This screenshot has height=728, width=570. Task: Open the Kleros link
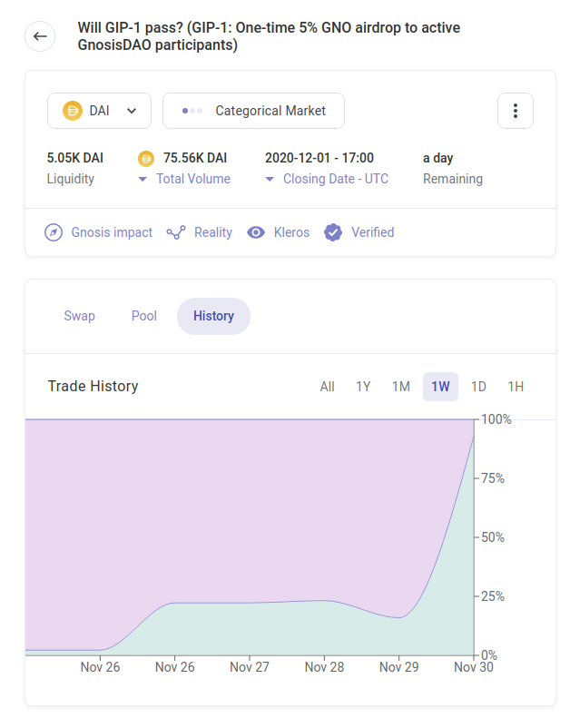coord(291,232)
